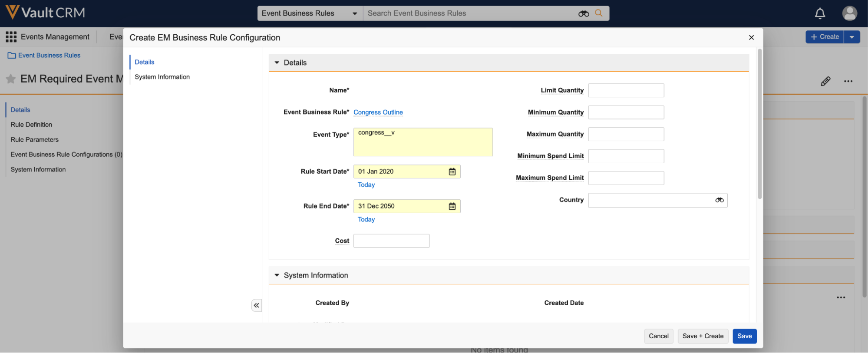Open the app grid tab collection menu
Image resolution: width=868 pixels, height=353 pixels.
pos(11,37)
